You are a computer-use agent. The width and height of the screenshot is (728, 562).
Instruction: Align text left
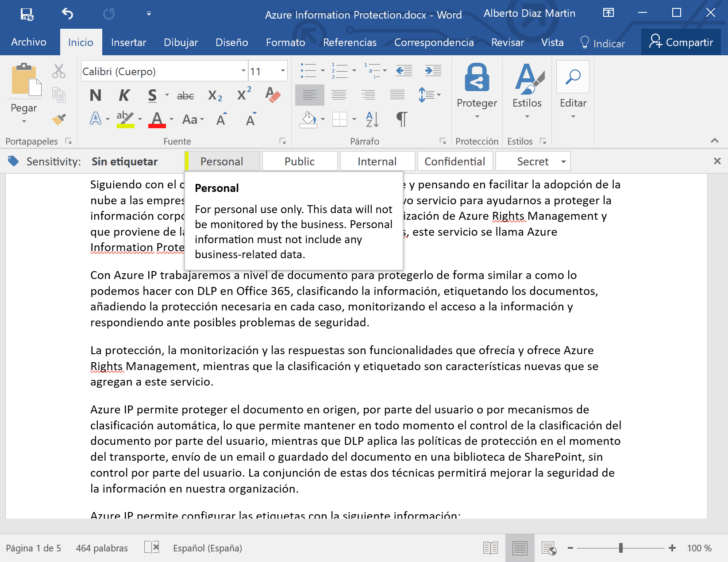click(x=310, y=95)
